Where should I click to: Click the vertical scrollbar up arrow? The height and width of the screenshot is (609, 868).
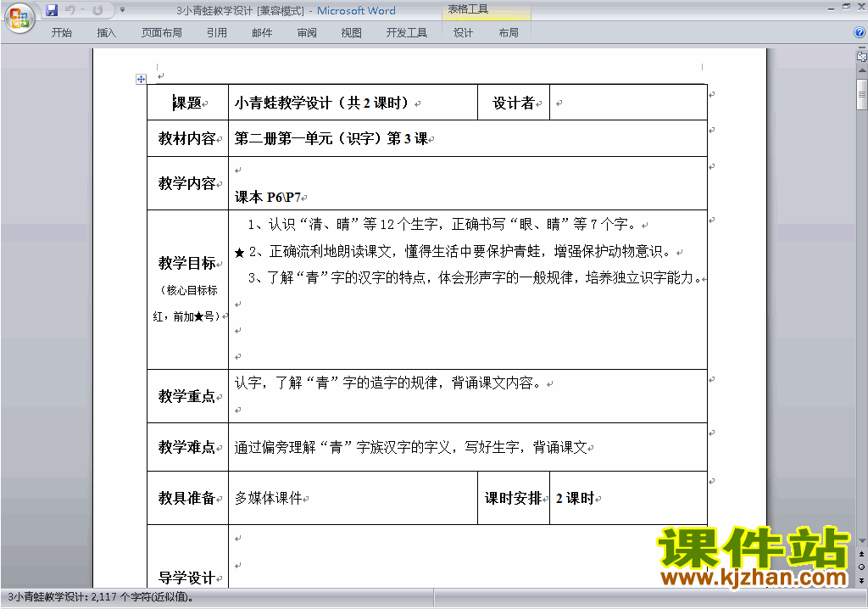pos(862,70)
